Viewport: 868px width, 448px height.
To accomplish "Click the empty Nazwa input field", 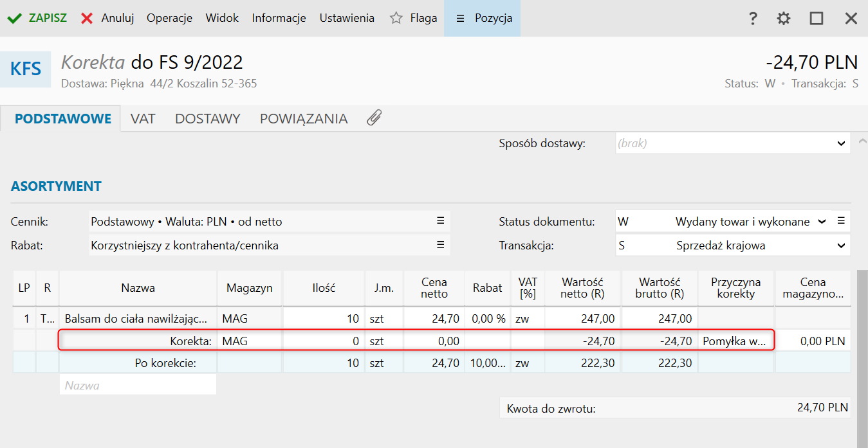I will point(138,385).
